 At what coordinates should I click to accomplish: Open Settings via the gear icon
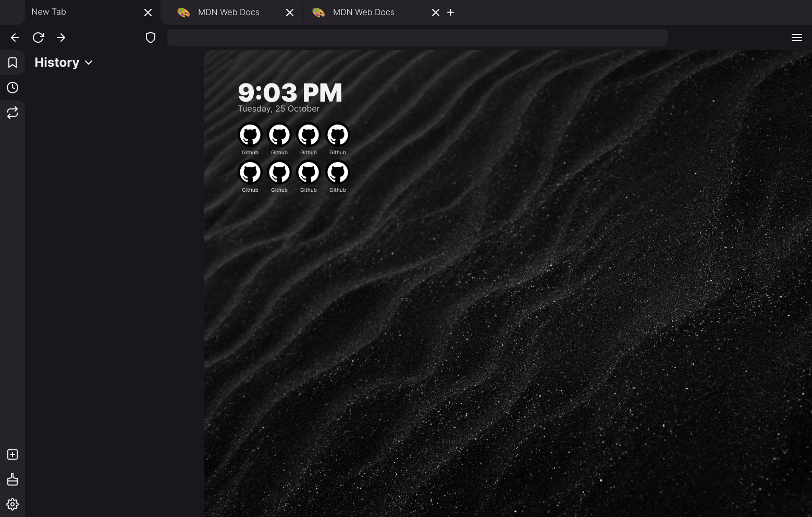click(12, 504)
